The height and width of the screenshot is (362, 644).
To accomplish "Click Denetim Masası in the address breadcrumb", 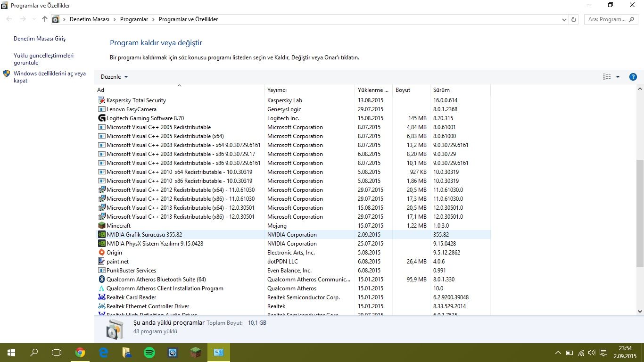I will coord(90,19).
